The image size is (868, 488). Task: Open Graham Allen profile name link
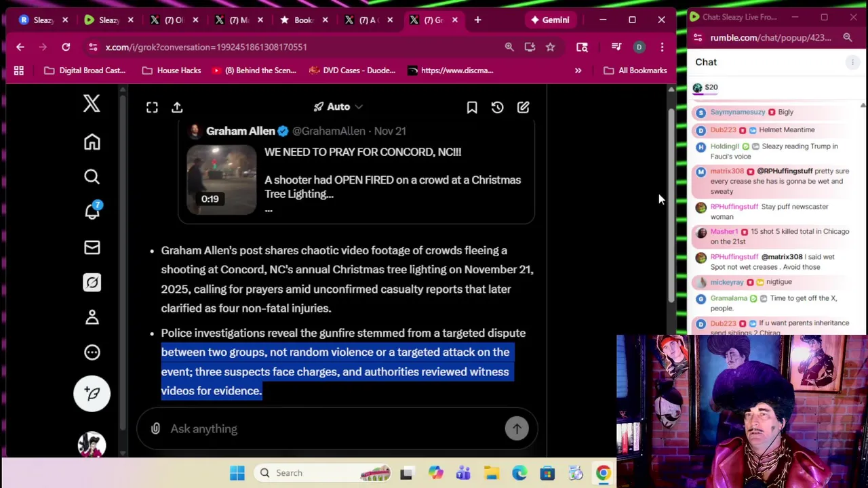[240, 131]
